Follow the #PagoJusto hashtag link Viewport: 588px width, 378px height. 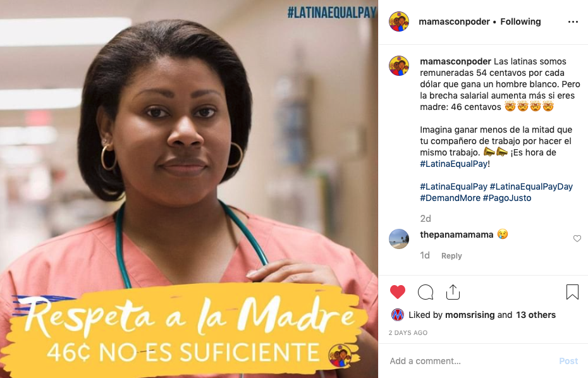pos(507,198)
